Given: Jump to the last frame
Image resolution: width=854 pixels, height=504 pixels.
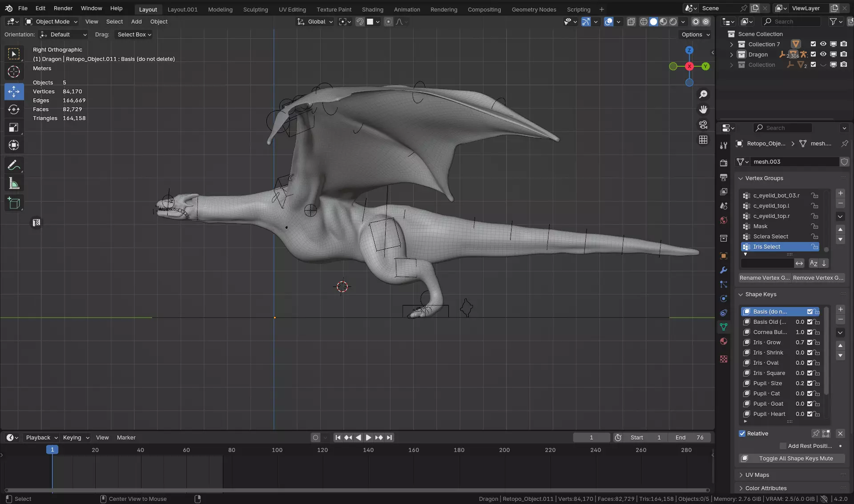Looking at the screenshot, I should 390,438.
